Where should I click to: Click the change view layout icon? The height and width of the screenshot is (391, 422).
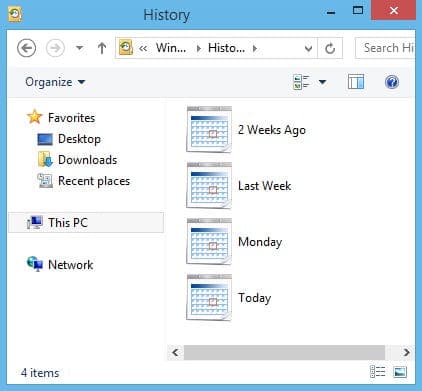pyautogui.click(x=301, y=82)
